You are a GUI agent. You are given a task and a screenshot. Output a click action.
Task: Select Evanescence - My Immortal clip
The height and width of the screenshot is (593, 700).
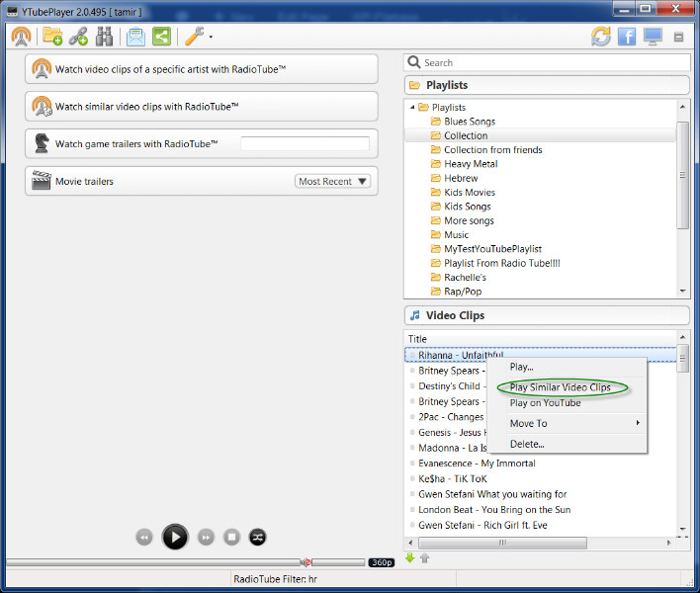click(x=477, y=464)
